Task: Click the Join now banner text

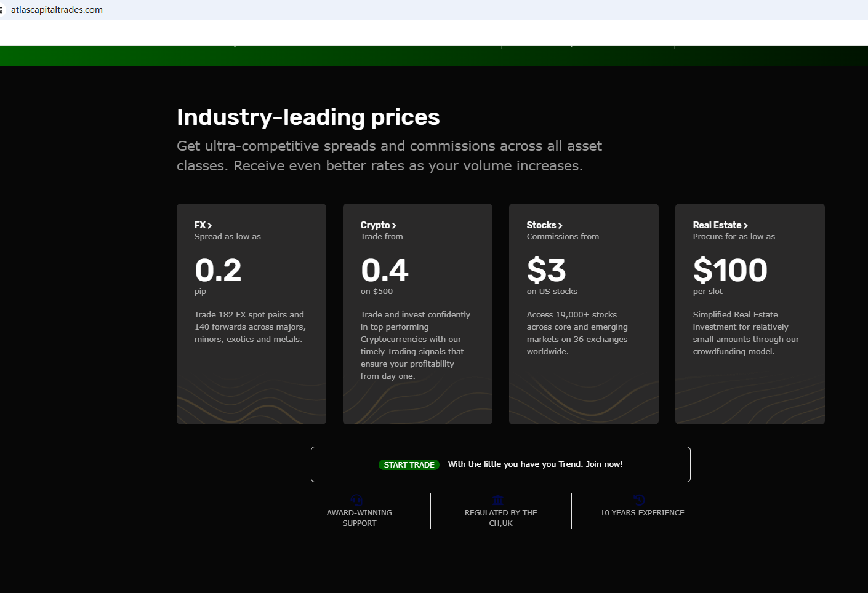Action: 535,464
